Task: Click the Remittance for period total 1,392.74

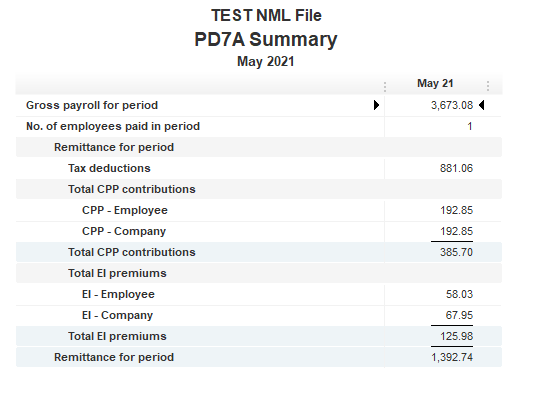Action: 452,357
